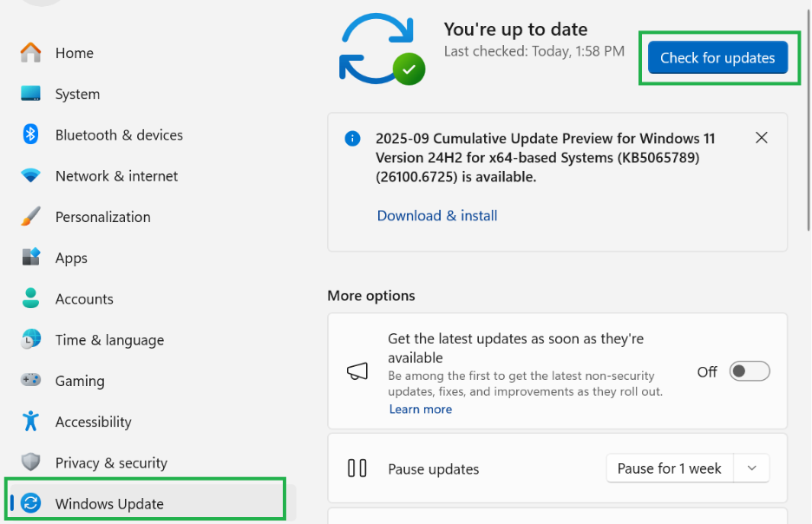Click Learn more link

click(x=421, y=409)
